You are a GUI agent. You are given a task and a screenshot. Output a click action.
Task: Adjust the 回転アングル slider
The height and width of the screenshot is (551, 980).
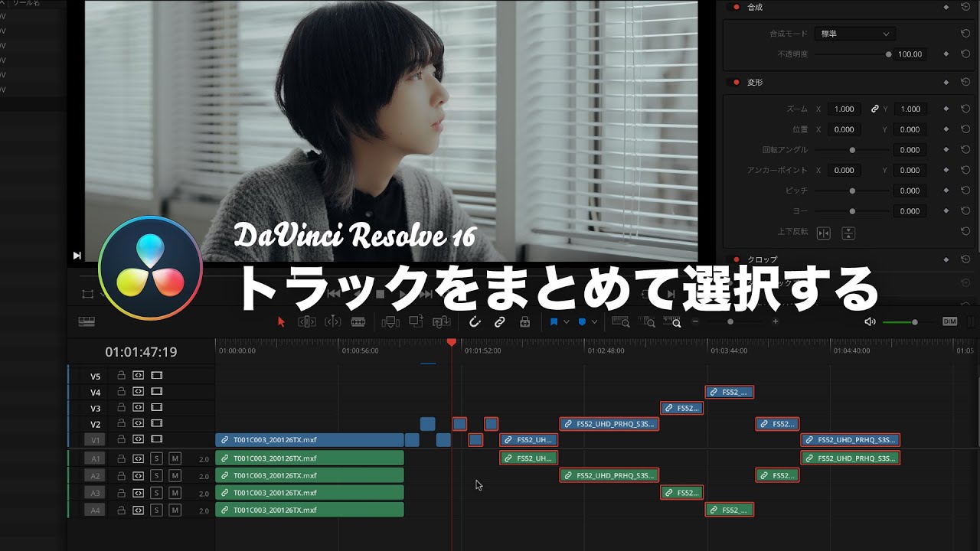tap(851, 150)
